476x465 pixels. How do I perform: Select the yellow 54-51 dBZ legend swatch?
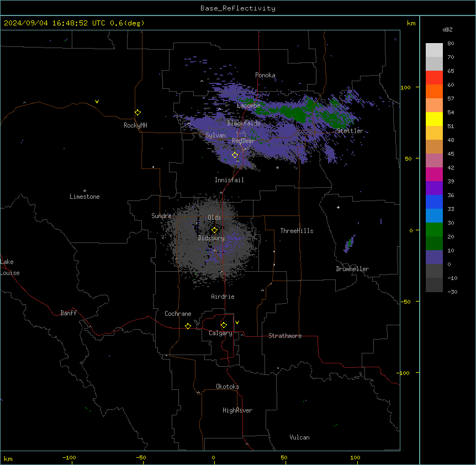(x=434, y=119)
